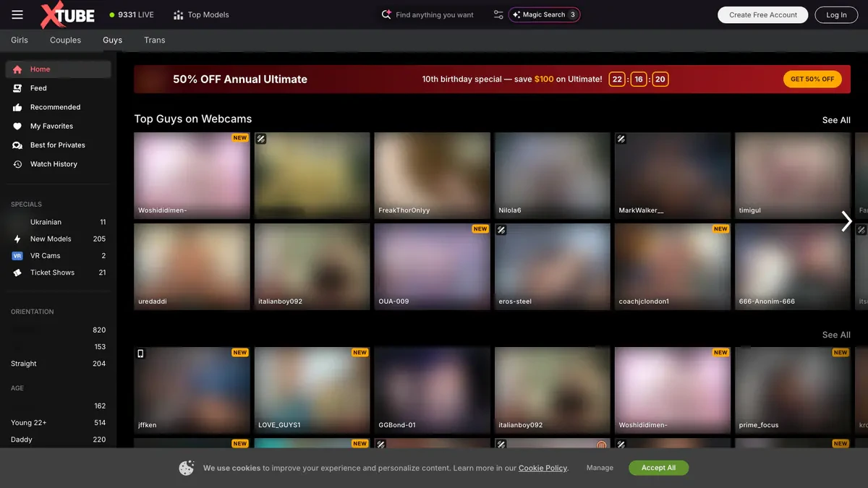Click the New Models lightning icon
Viewport: 868px width, 488px height.
pos(17,239)
